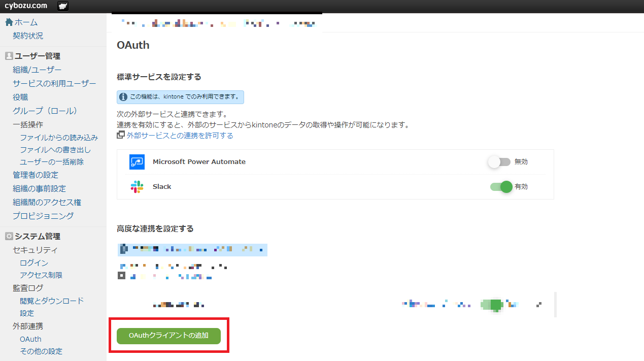Click the 有効 status label
Image resolution: width=644 pixels, height=361 pixels.
[521, 187]
